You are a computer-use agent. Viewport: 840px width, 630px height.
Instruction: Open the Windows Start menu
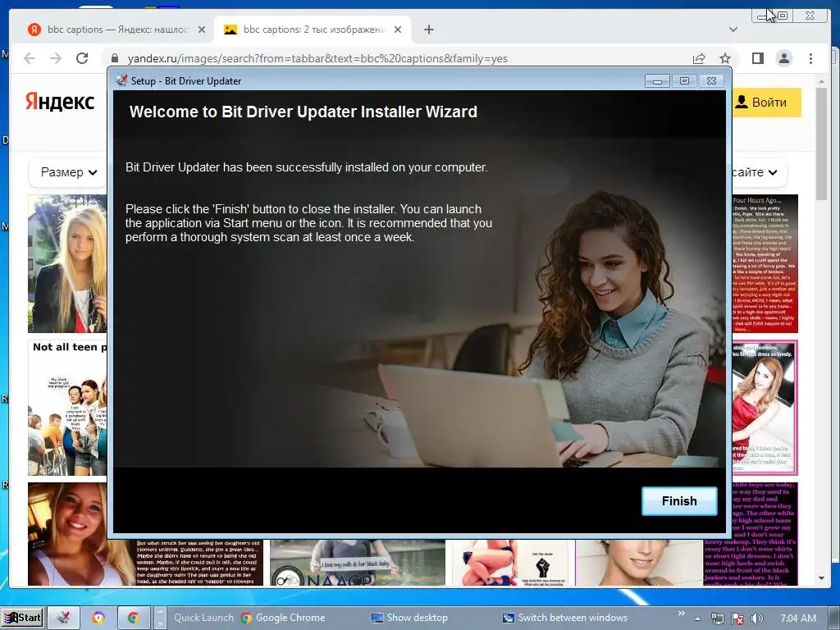[22, 618]
